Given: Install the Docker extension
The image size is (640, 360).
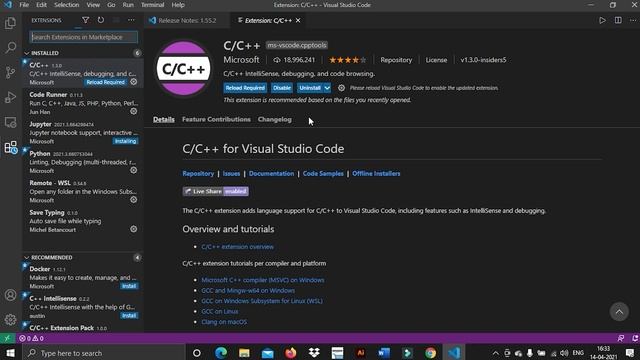Looking at the screenshot, I should tap(129, 286).
